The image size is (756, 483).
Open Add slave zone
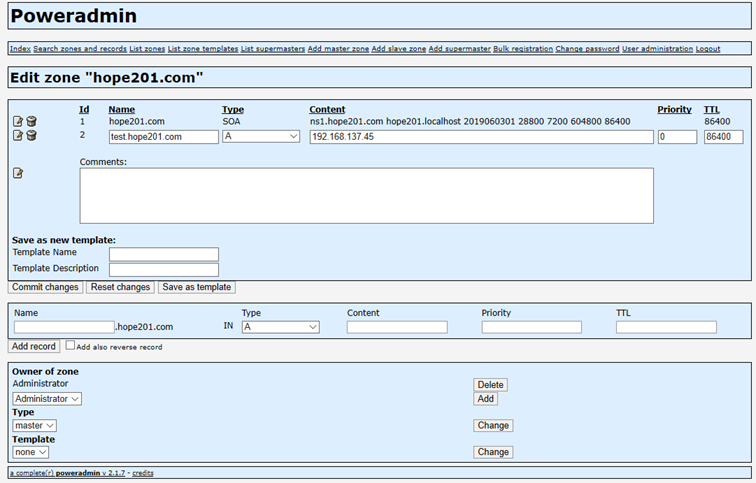[x=399, y=49]
